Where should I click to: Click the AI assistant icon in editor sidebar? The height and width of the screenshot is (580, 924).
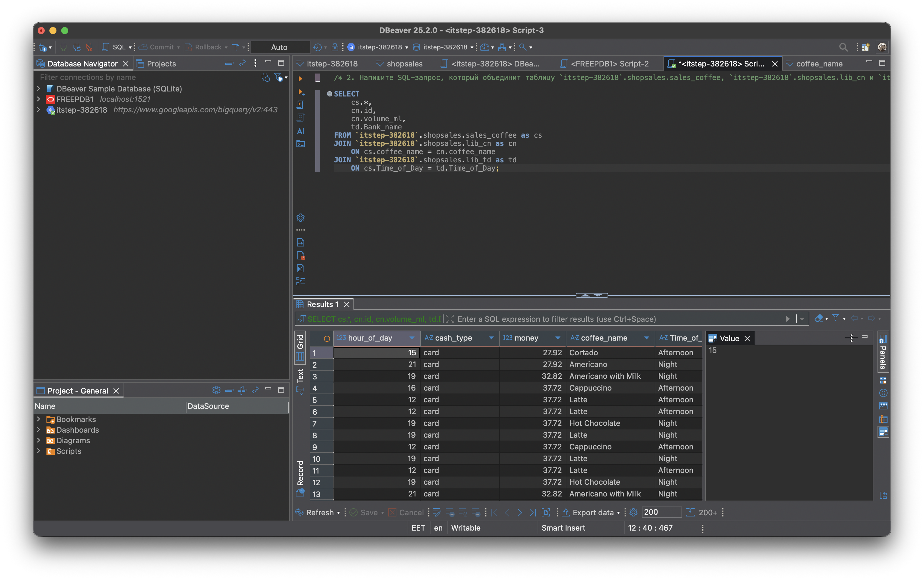coord(300,131)
